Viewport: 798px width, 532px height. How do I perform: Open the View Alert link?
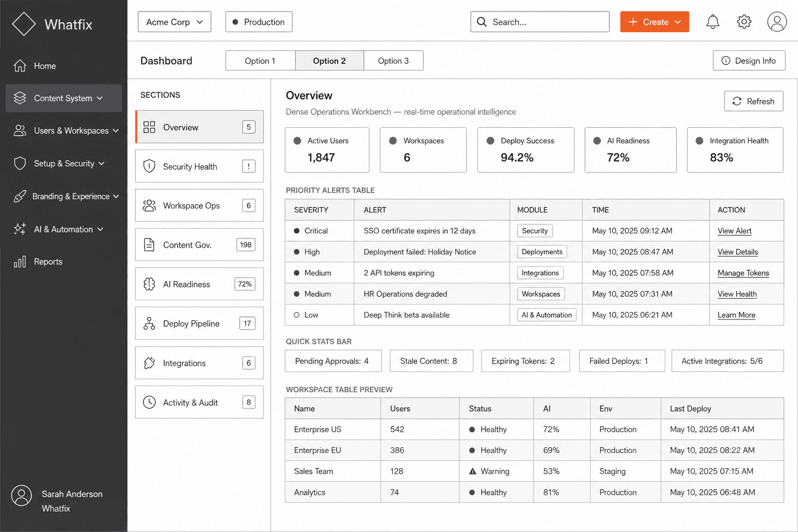pos(735,231)
